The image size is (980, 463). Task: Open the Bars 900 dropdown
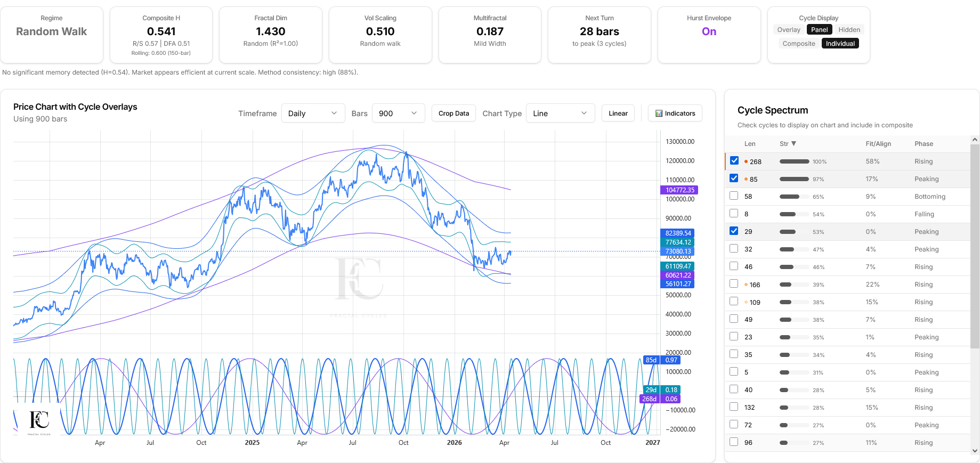[398, 113]
